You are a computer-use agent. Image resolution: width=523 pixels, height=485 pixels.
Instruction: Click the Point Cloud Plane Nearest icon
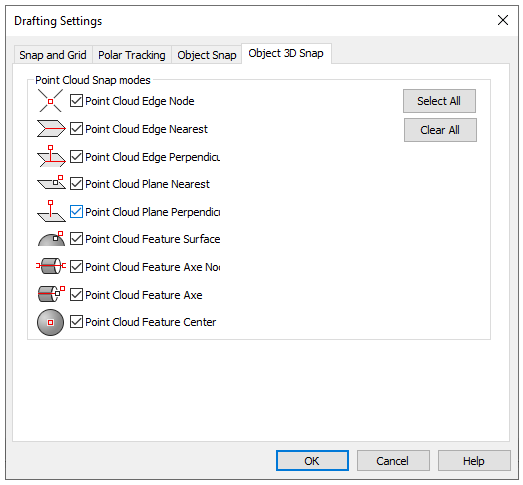click(x=51, y=182)
